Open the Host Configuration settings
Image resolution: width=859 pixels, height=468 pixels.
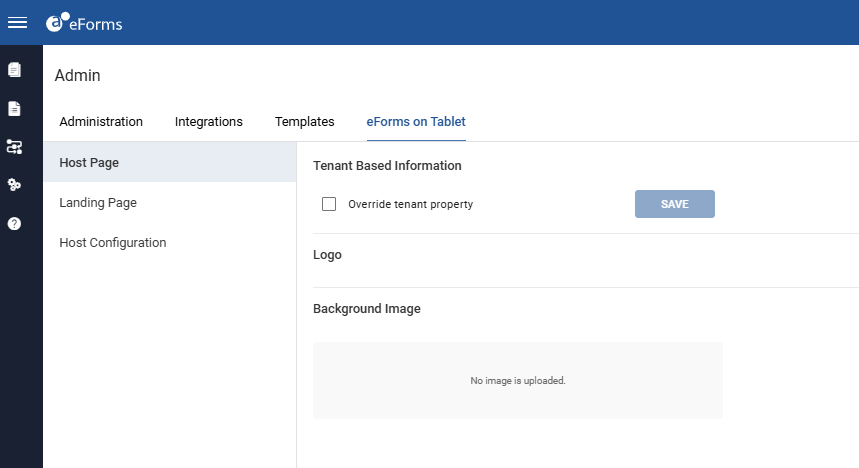pyautogui.click(x=170, y=243)
